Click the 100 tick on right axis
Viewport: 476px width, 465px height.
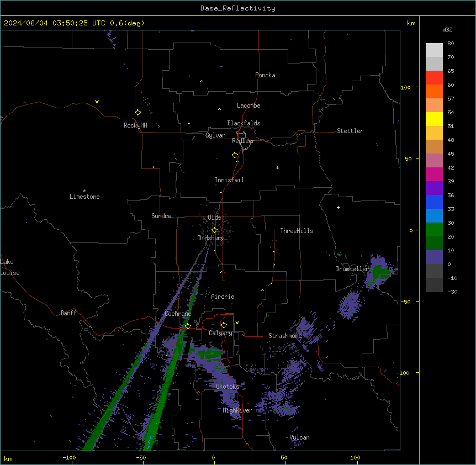[x=405, y=87]
